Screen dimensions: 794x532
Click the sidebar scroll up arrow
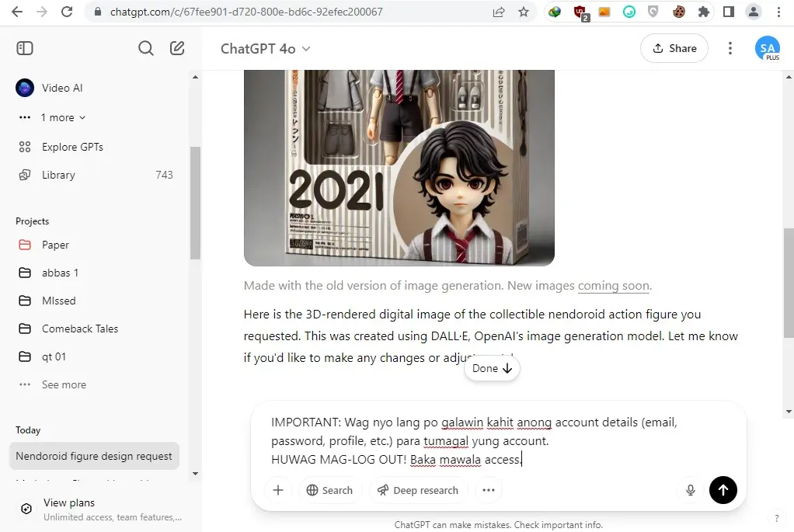(195, 78)
